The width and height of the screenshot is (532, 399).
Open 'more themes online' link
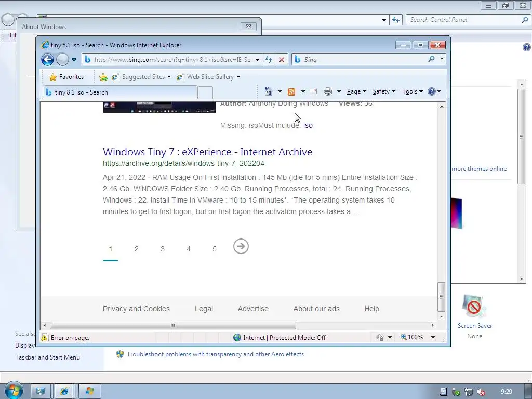pos(479,169)
